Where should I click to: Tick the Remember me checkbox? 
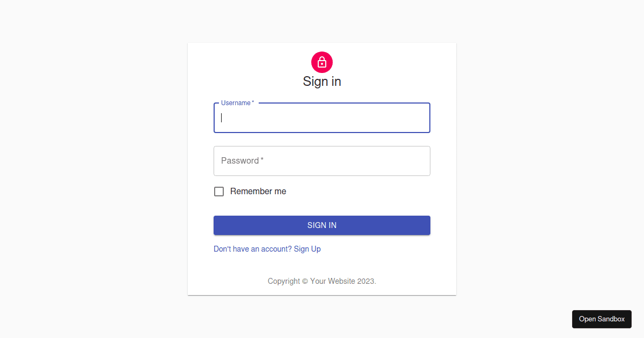click(219, 192)
